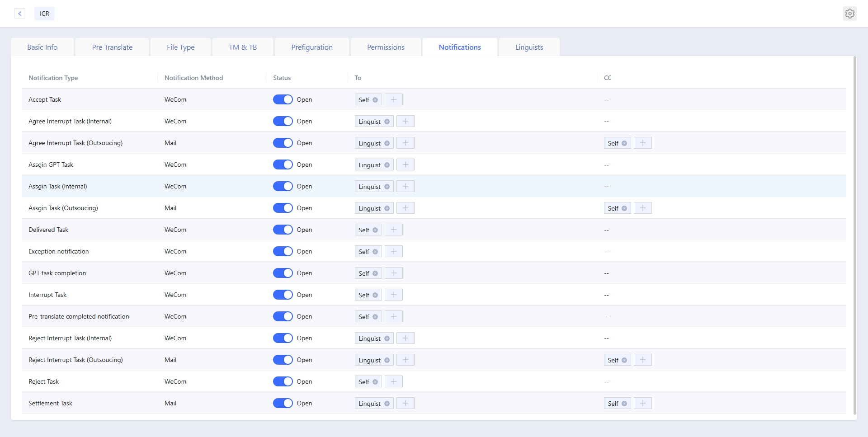Toggle Exception notification status switch
This screenshot has height=437, width=868.
[x=283, y=251]
